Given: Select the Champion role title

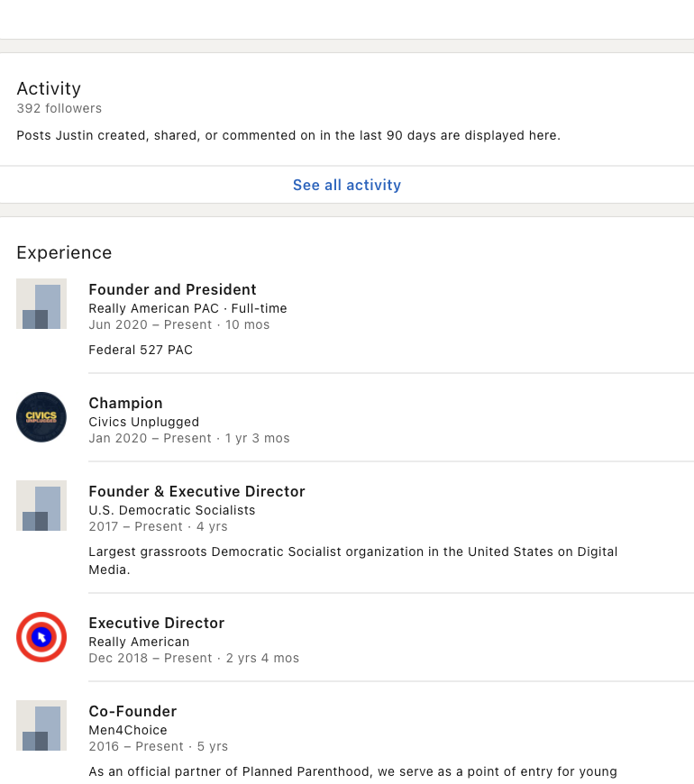Looking at the screenshot, I should (125, 403).
